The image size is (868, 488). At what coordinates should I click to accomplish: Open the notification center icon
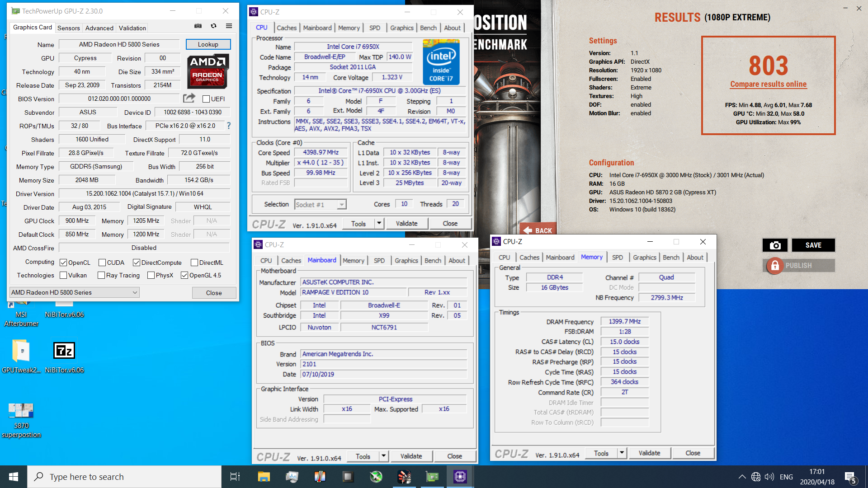[850, 477]
